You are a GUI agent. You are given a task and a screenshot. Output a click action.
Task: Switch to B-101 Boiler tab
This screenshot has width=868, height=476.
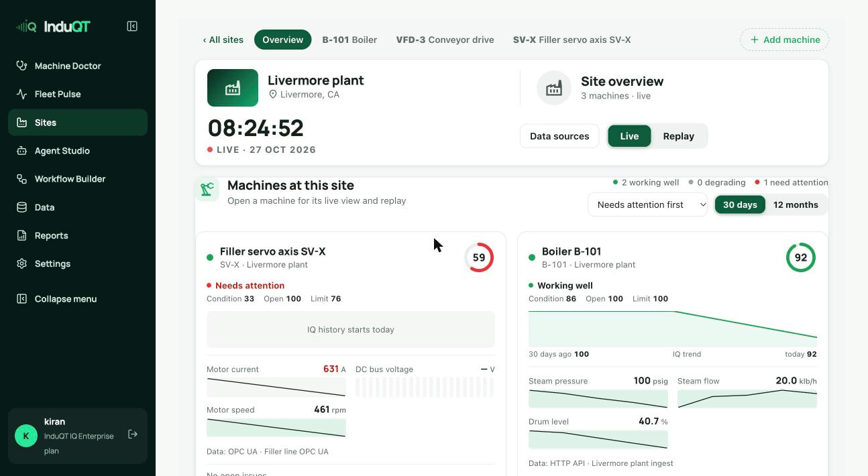(349, 40)
